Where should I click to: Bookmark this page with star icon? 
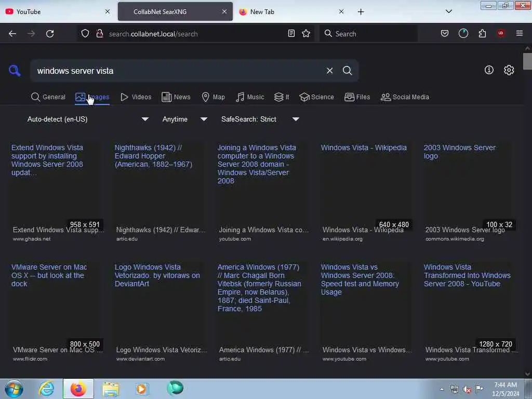tap(306, 33)
